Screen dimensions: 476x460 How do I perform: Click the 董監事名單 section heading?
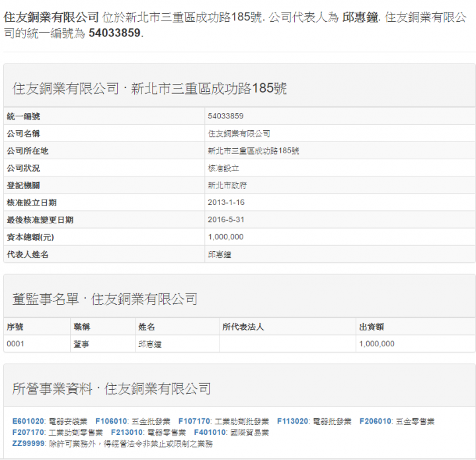[105, 299]
